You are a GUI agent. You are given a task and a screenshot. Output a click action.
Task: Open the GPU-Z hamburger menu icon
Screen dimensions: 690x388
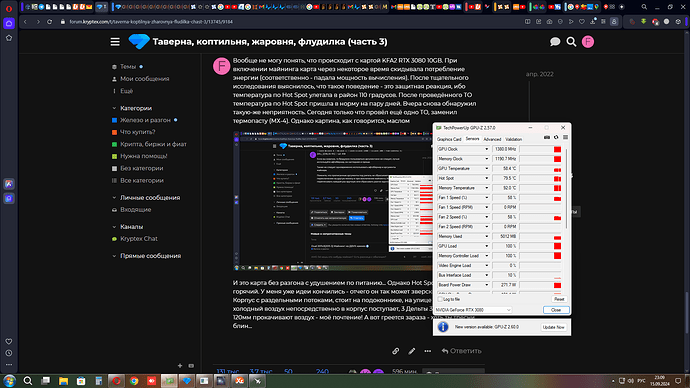click(x=565, y=138)
